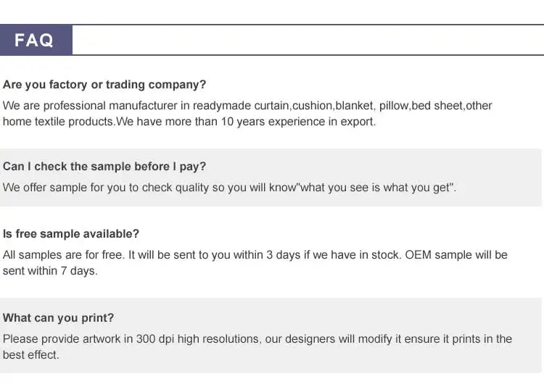This screenshot has height=392, width=544.
Task: Click the FAQ header label
Action: point(34,40)
